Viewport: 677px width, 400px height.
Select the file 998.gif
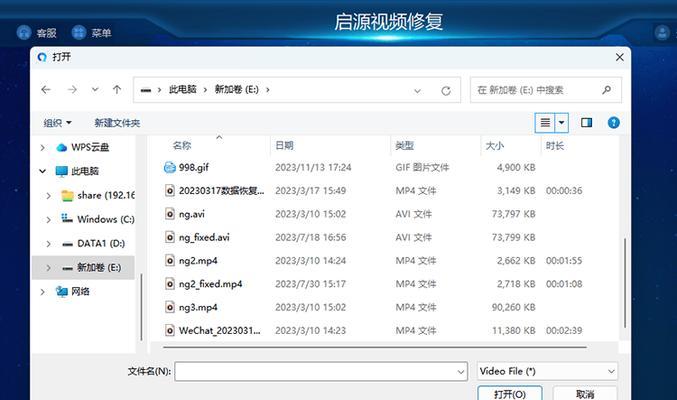(x=194, y=167)
